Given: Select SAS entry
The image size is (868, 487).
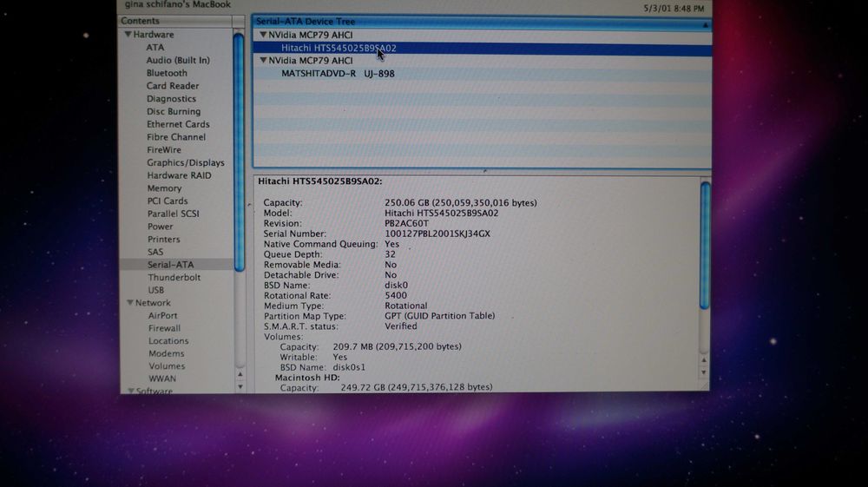Looking at the screenshot, I should tap(155, 252).
